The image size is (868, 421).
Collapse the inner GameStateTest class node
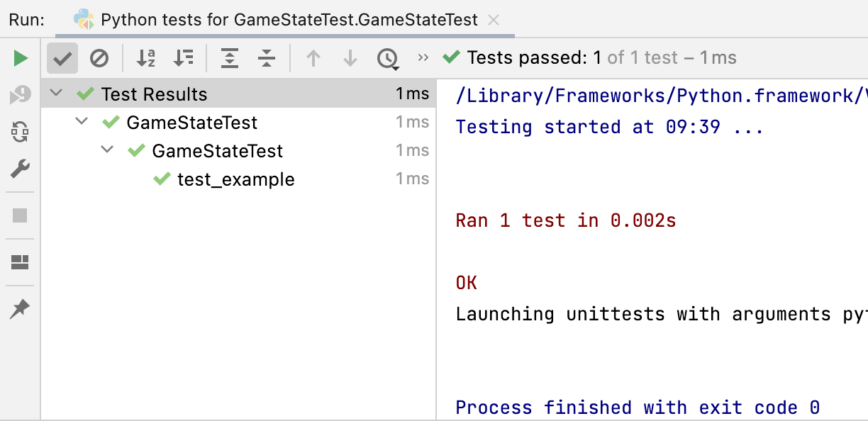pos(108,150)
